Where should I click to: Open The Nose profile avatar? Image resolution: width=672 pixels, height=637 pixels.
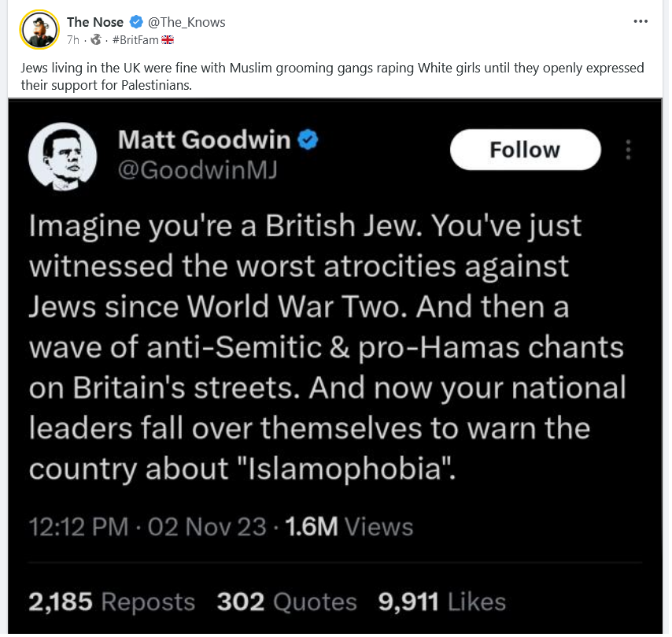(x=39, y=30)
